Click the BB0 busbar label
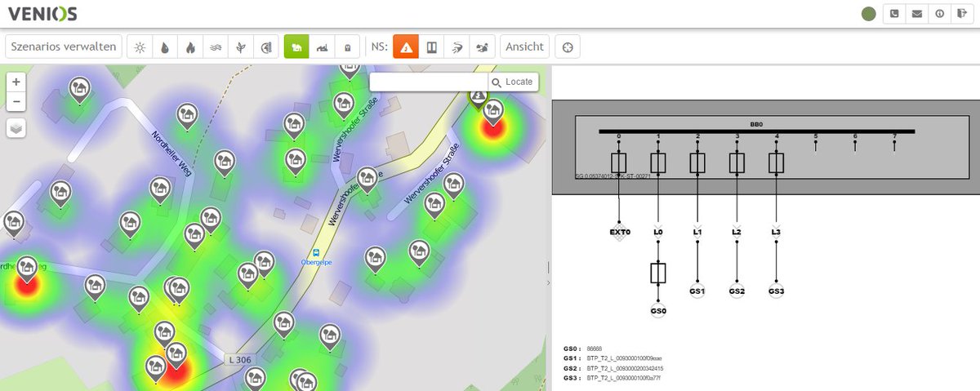Viewport: 980px width, 391px height. point(756,124)
